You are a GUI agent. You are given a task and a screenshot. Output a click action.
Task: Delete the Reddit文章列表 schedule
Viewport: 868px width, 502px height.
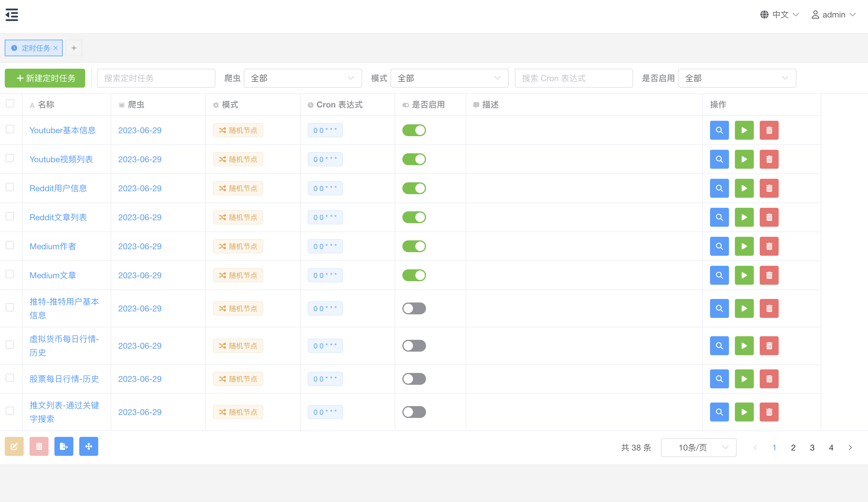[x=769, y=217]
